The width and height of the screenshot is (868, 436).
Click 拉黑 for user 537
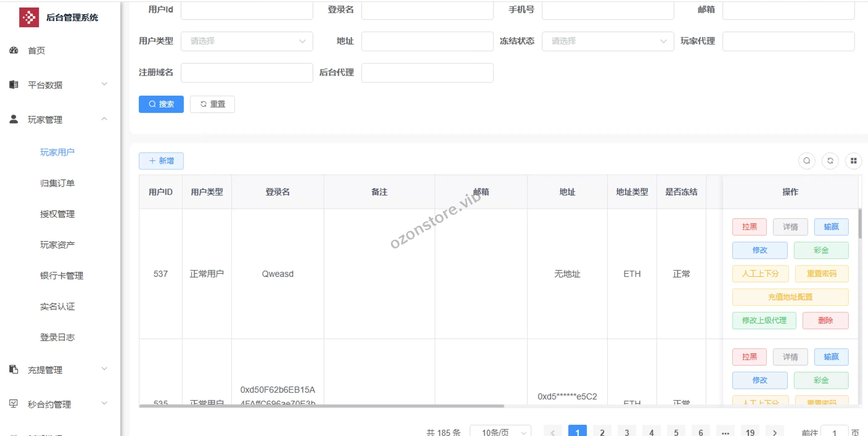749,227
